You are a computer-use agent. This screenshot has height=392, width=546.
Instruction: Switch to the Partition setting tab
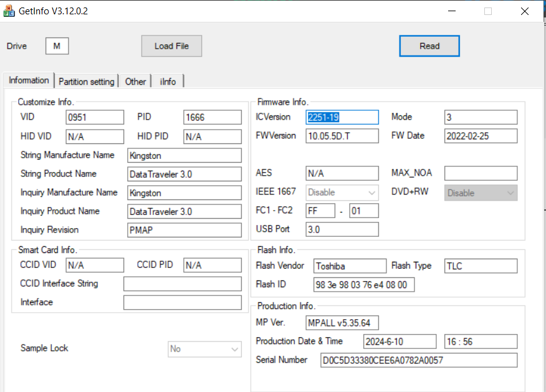[87, 82]
